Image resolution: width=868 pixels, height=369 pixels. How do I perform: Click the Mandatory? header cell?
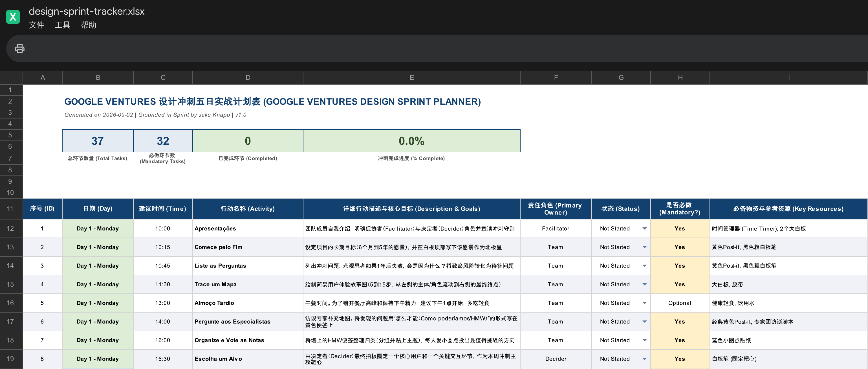point(680,208)
